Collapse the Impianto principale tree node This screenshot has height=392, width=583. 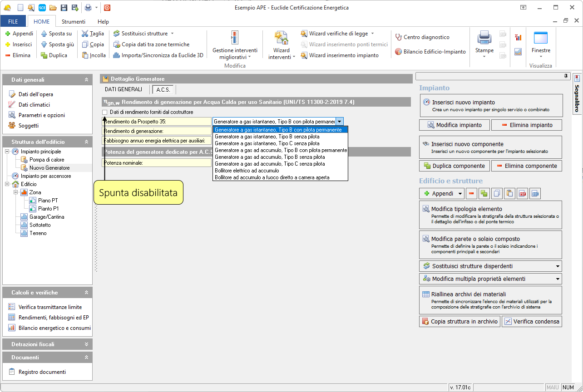click(7, 152)
